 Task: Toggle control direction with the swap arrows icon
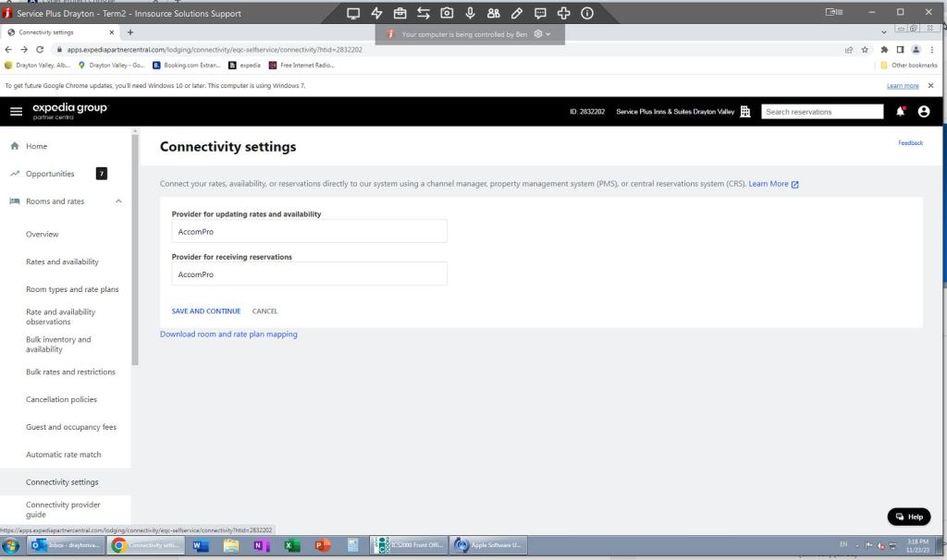coord(423,13)
